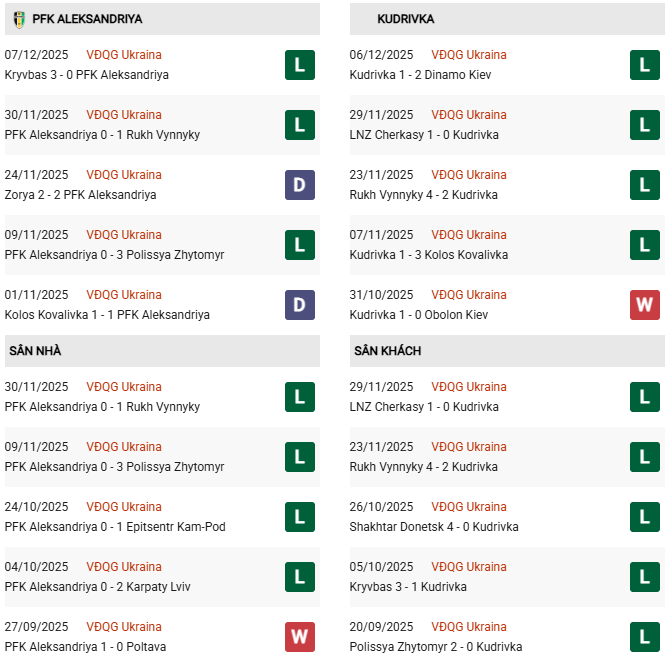666x660 pixels.
Task: Open VĐQG Ukraina link dated 31/10/2025
Action: (x=469, y=295)
